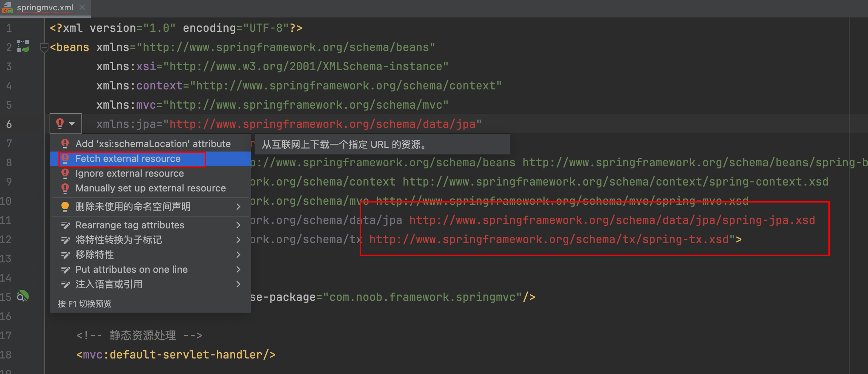Select the springmvc.xml editor tab
Image resolution: width=868 pixels, height=374 pixels.
[45, 8]
